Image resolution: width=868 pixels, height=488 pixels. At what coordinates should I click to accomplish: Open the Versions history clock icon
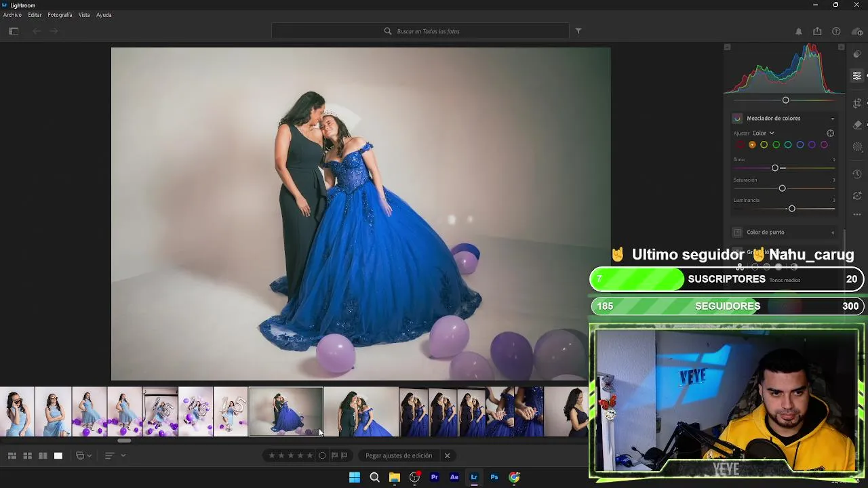click(857, 174)
